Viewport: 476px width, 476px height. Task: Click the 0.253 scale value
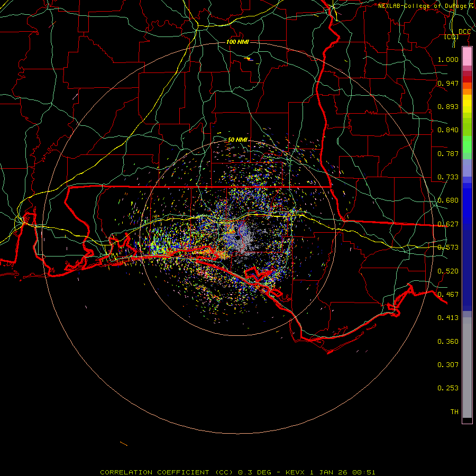point(448,388)
